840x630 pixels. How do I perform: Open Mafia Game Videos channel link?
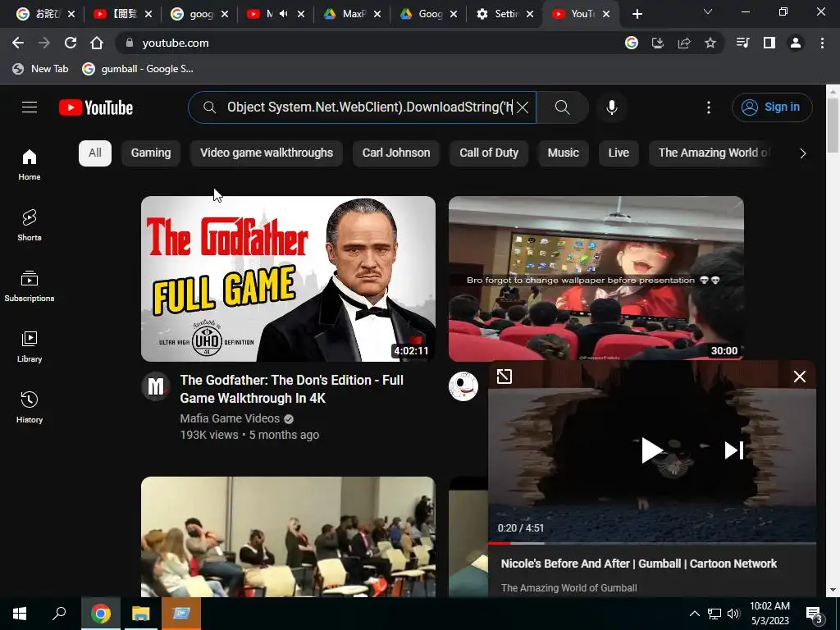click(x=230, y=418)
